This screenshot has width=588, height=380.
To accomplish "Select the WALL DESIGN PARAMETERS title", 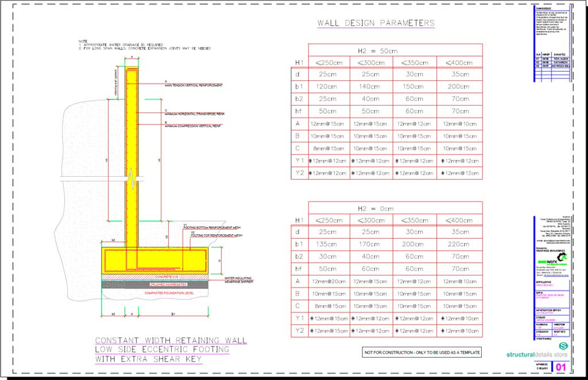I will [376, 23].
